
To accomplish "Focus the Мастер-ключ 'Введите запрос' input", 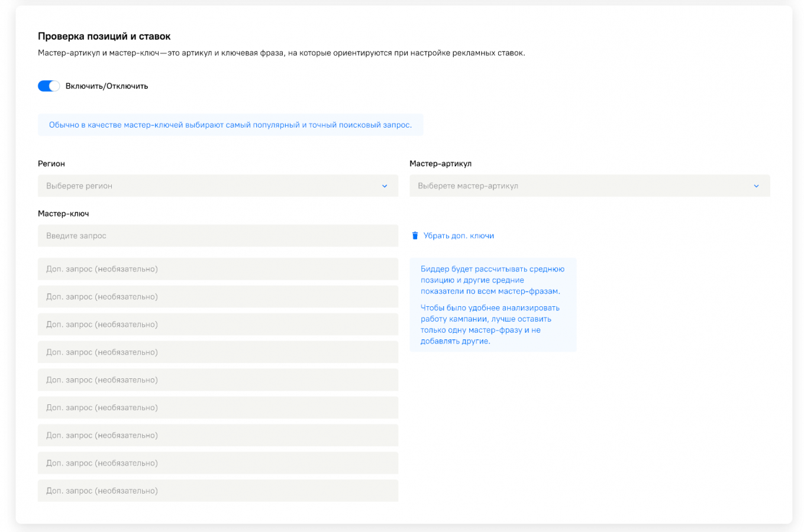I will pyautogui.click(x=218, y=236).
